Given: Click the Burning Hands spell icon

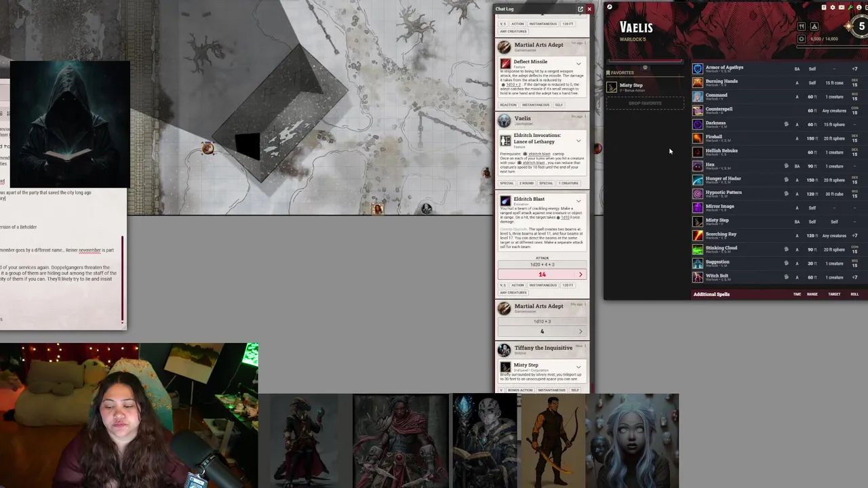Looking at the screenshot, I should (698, 83).
